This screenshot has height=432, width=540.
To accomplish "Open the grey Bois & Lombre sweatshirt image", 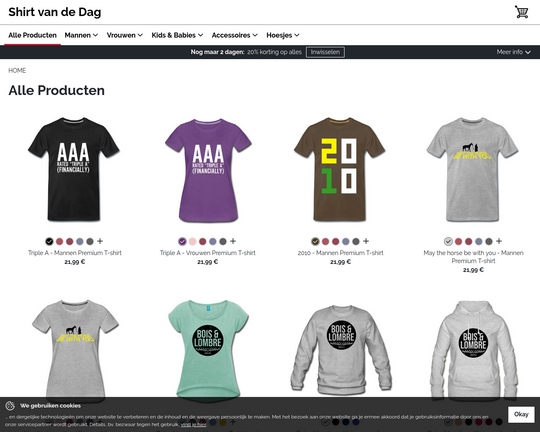I will tap(341, 349).
